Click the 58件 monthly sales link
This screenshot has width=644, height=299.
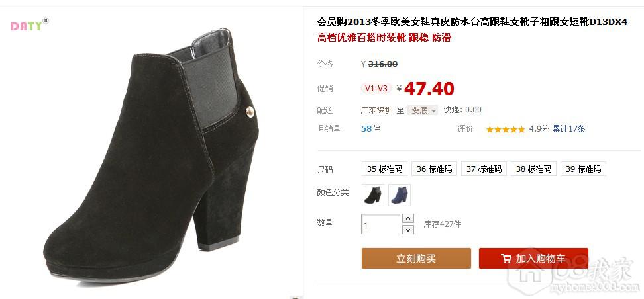pyautogui.click(x=371, y=129)
